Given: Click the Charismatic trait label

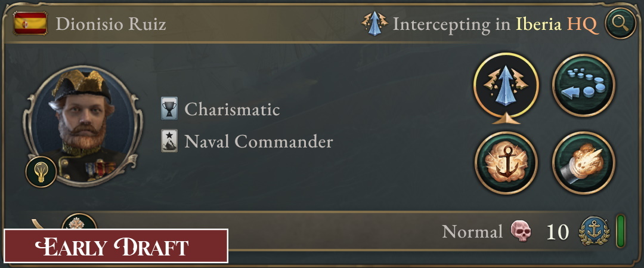Looking at the screenshot, I should [232, 109].
